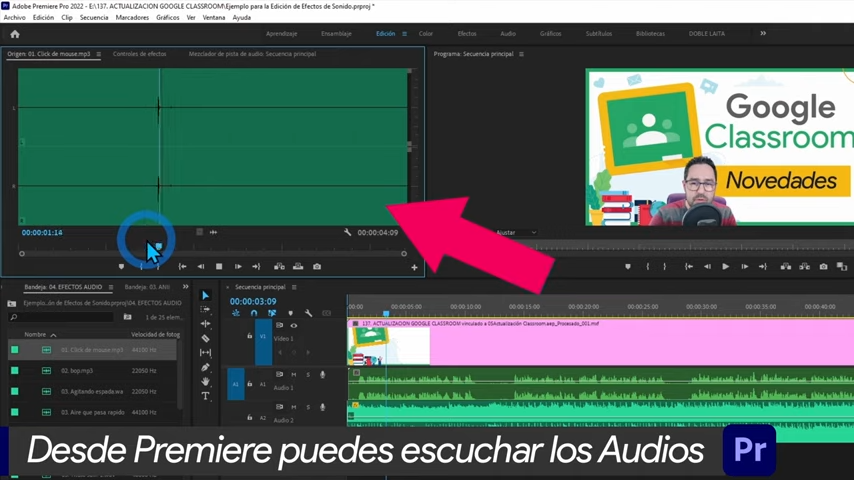Select the Slip tool
Image resolution: width=854 pixels, height=480 pixels.
point(205,353)
